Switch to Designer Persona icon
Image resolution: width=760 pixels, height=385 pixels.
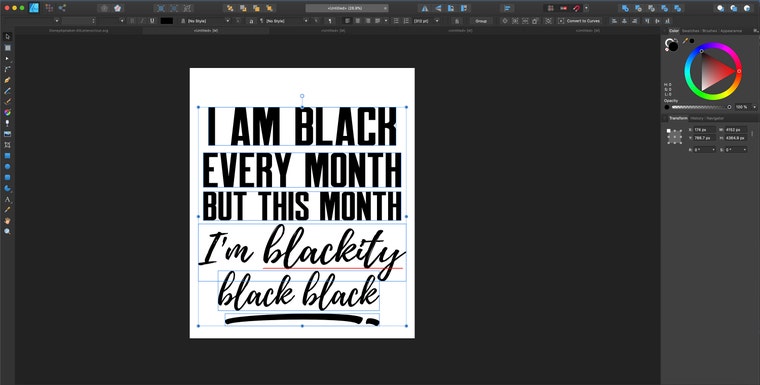(x=33, y=8)
